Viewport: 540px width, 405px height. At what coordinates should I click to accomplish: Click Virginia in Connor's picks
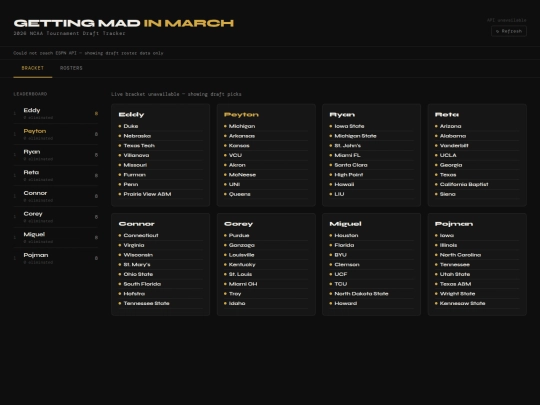coord(134,245)
